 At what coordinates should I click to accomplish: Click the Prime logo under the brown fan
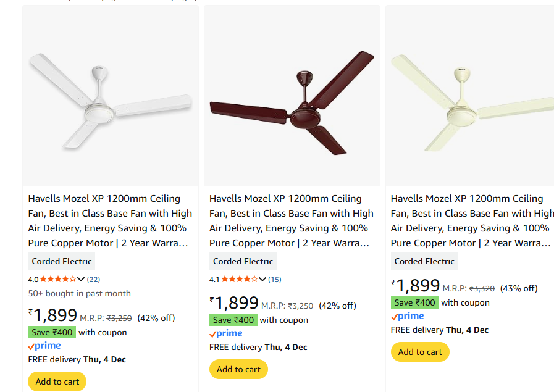tap(226, 333)
